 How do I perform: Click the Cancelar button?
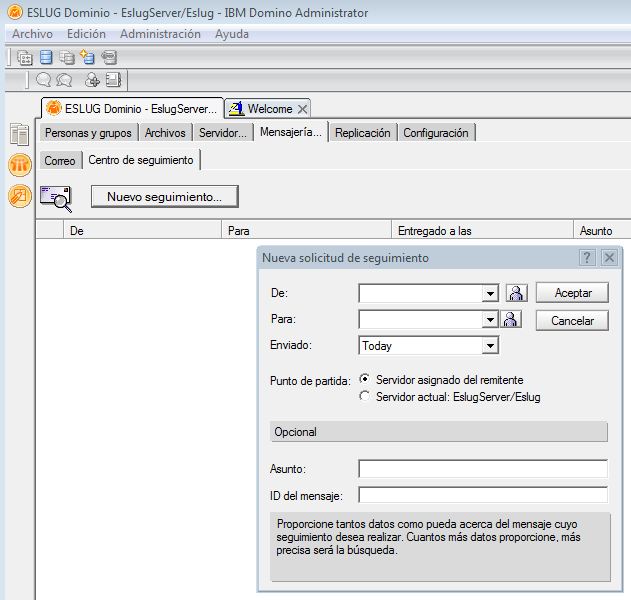[x=573, y=321]
